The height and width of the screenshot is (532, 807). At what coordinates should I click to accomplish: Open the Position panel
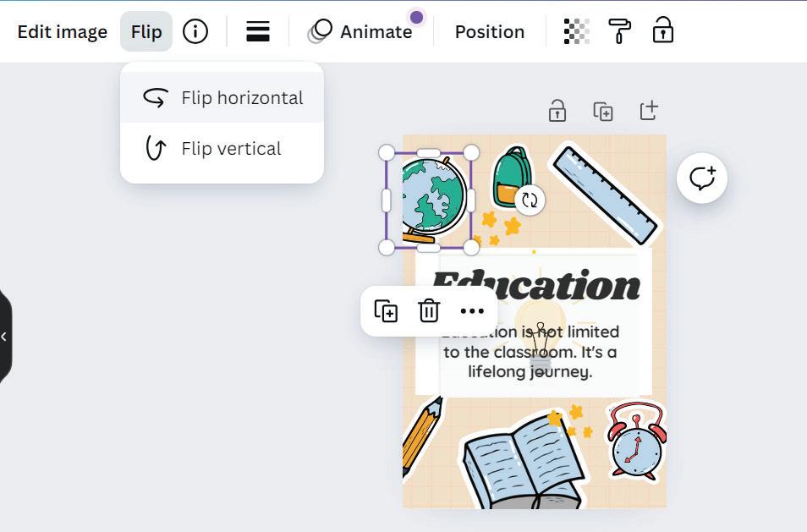(x=490, y=32)
